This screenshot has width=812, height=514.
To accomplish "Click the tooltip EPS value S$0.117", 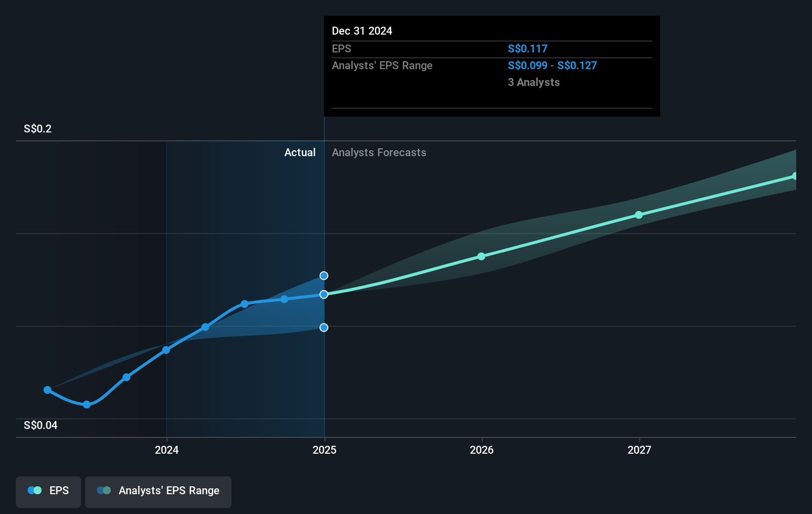I will click(528, 49).
